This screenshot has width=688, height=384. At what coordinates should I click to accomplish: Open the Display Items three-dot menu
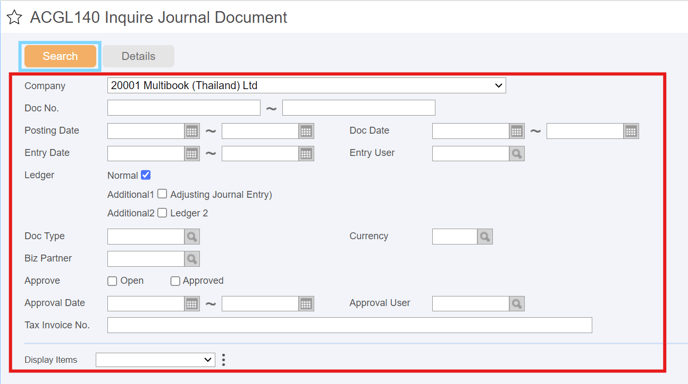(223, 360)
